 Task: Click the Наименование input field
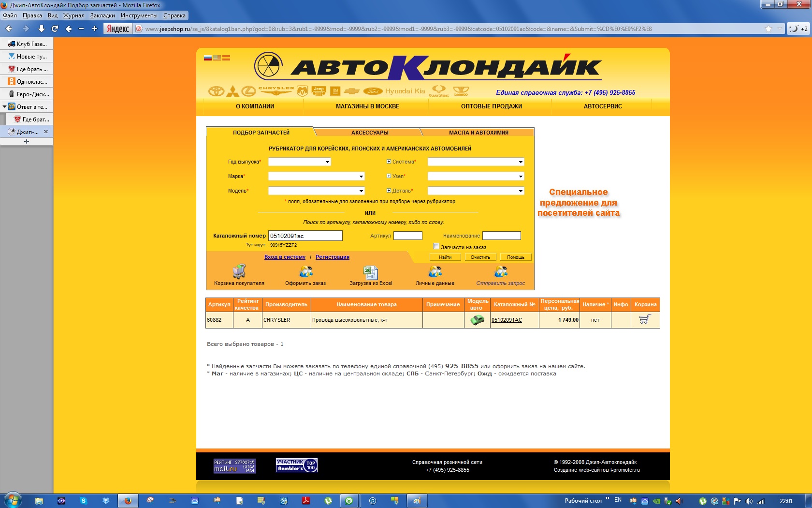point(502,236)
